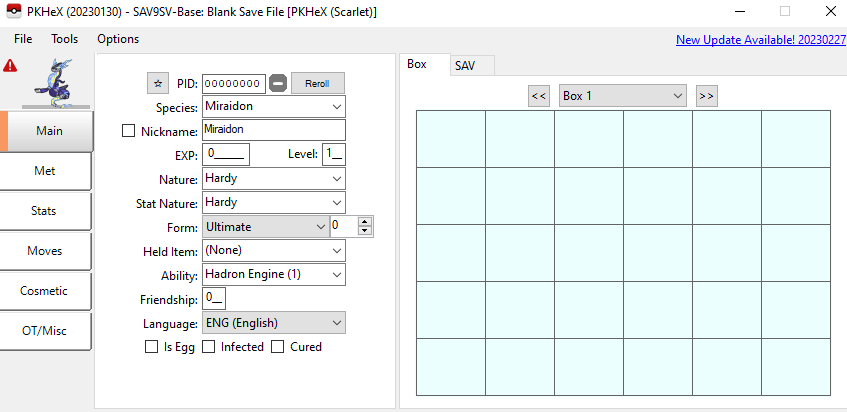Open the Held Item dropdown
The width and height of the screenshot is (847, 412).
tap(274, 251)
